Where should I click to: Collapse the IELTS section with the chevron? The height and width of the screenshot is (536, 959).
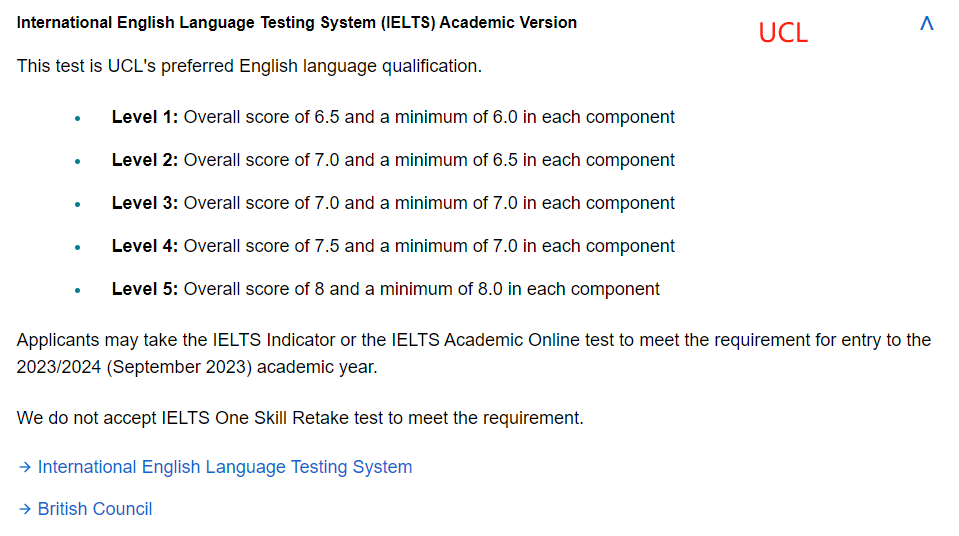pyautogui.click(x=926, y=23)
